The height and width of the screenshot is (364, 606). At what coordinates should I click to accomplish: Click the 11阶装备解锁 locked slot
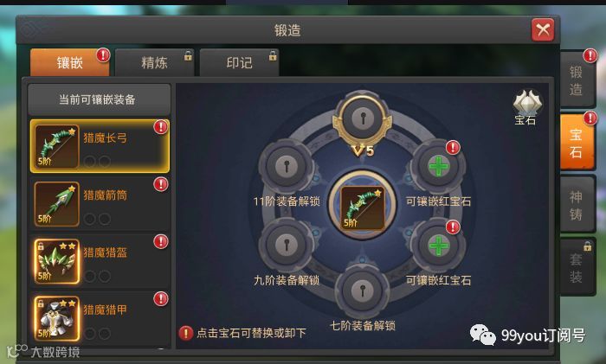(x=287, y=167)
